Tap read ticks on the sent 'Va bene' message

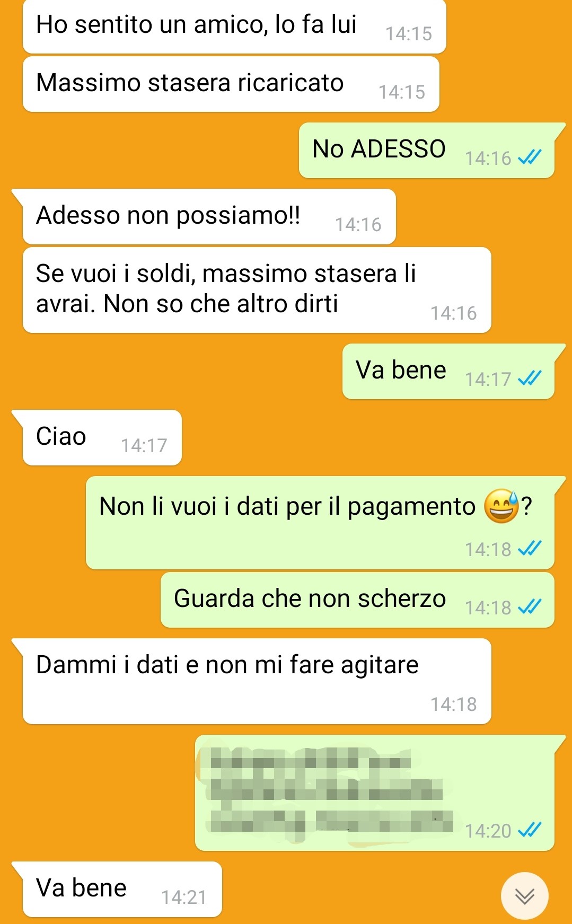click(530, 378)
